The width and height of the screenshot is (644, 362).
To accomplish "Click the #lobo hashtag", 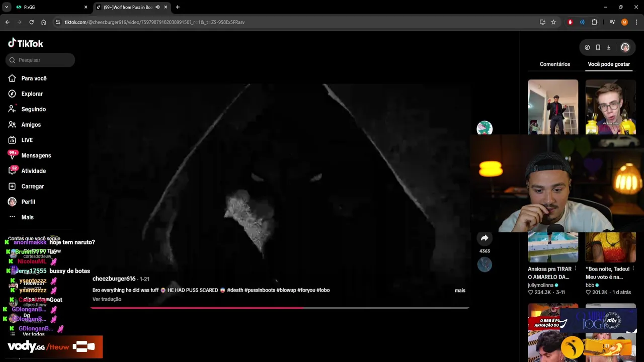I will click(323, 290).
